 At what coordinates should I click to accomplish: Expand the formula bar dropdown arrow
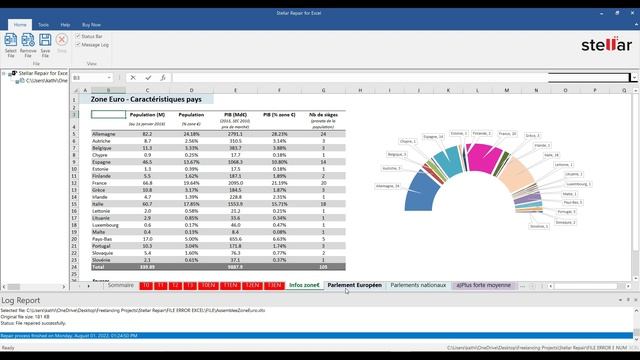(x=634, y=78)
